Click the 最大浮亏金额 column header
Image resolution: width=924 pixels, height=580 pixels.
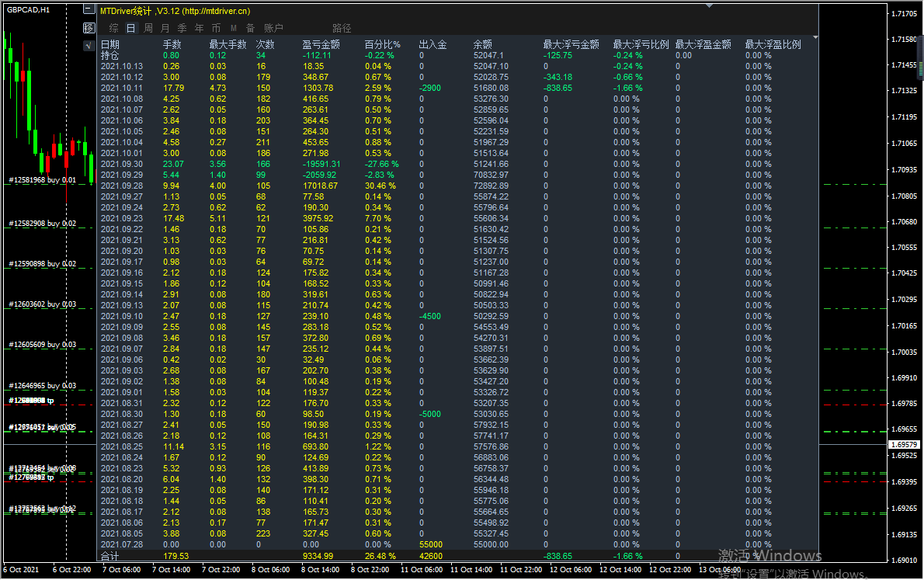571,44
